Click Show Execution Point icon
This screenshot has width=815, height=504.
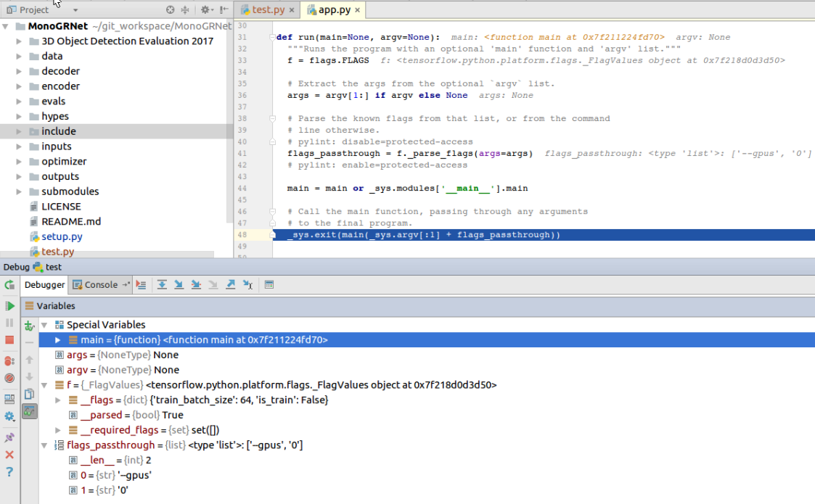coord(141,285)
